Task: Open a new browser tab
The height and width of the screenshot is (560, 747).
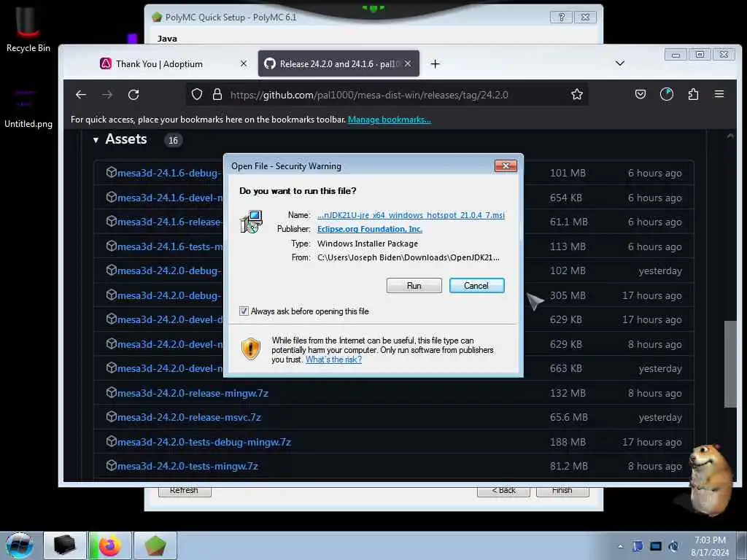Action: click(435, 64)
